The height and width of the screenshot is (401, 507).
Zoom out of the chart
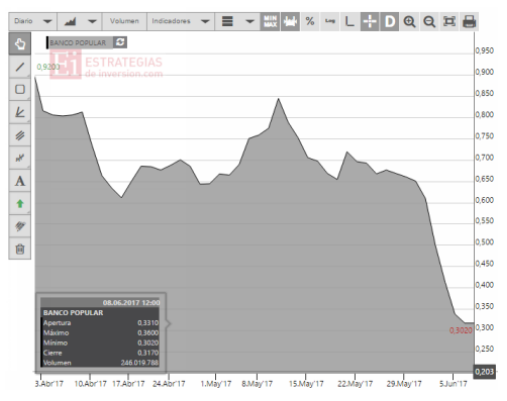pyautogui.click(x=429, y=22)
